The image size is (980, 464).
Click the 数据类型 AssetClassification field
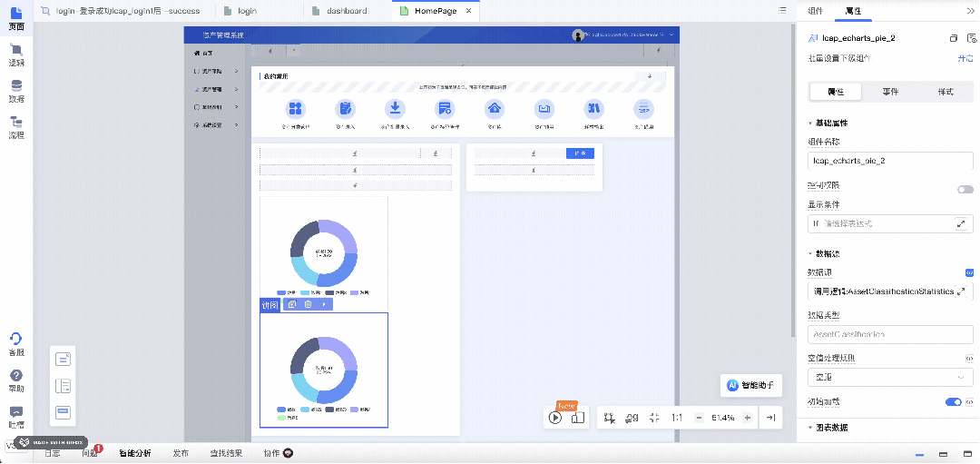coord(890,334)
